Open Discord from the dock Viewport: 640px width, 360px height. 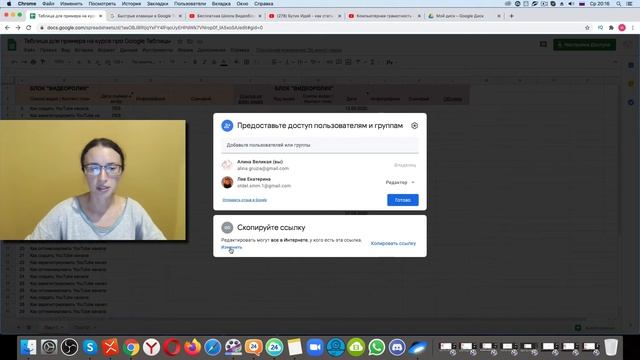tap(397, 347)
